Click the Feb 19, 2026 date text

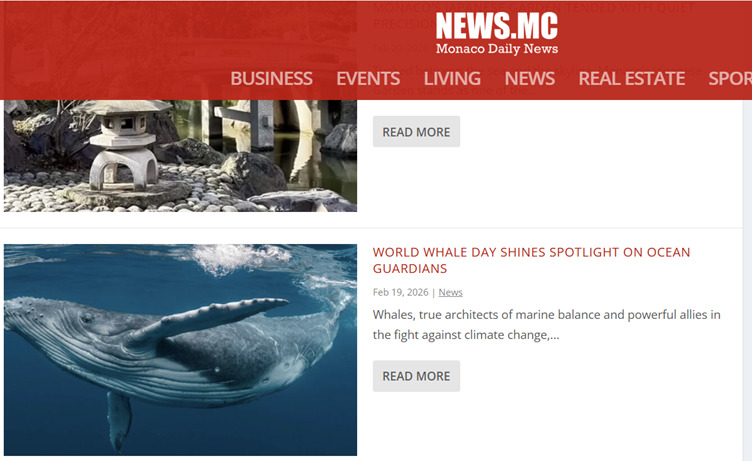click(x=400, y=292)
